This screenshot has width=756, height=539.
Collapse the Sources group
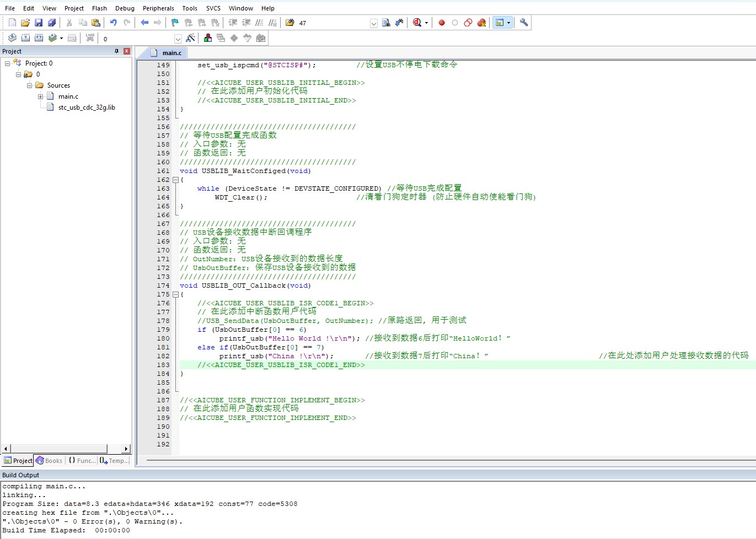pyautogui.click(x=29, y=85)
